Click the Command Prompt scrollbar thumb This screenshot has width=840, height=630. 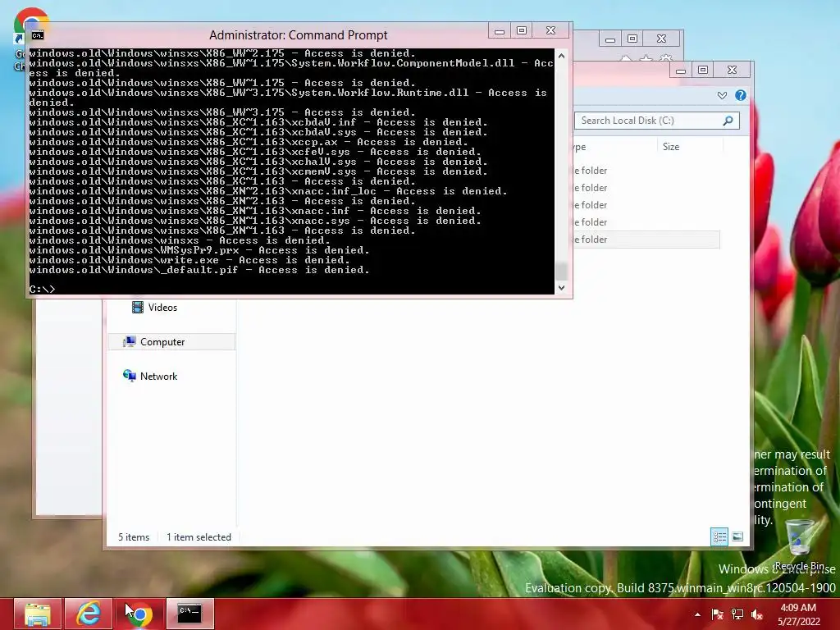pyautogui.click(x=561, y=271)
